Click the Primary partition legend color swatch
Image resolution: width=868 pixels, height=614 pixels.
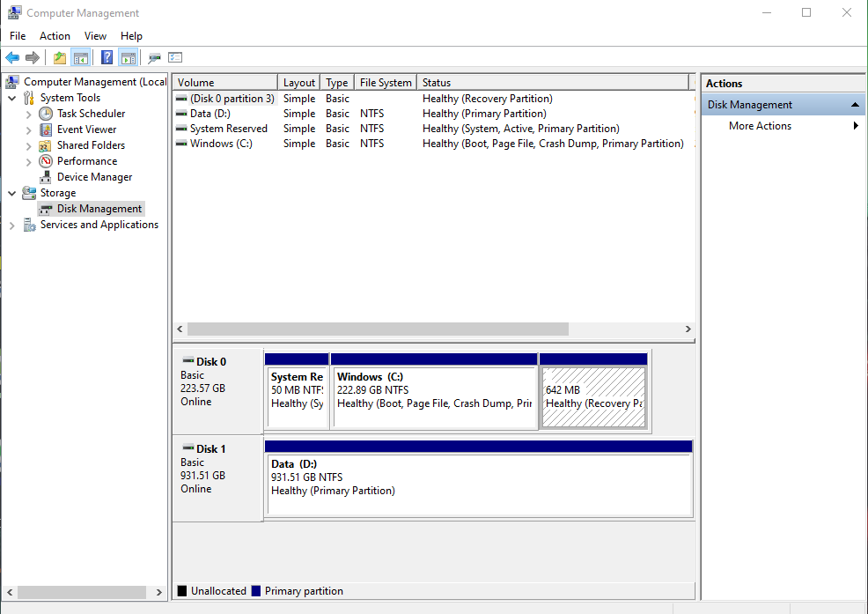tap(256, 591)
